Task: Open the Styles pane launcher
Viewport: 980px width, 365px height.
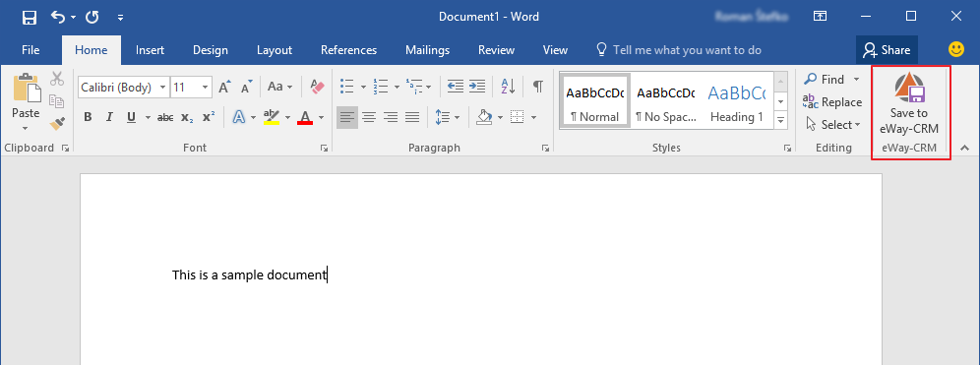Action: pos(787,149)
